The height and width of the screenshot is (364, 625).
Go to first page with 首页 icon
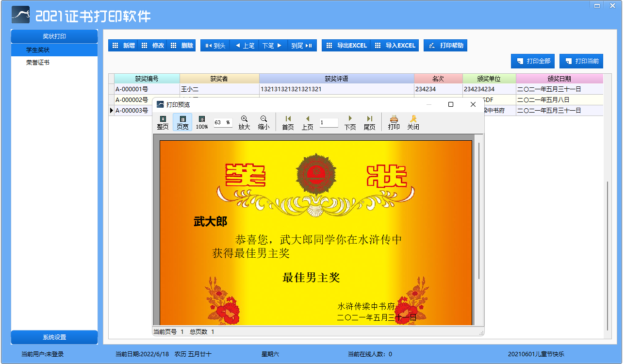[x=288, y=122]
